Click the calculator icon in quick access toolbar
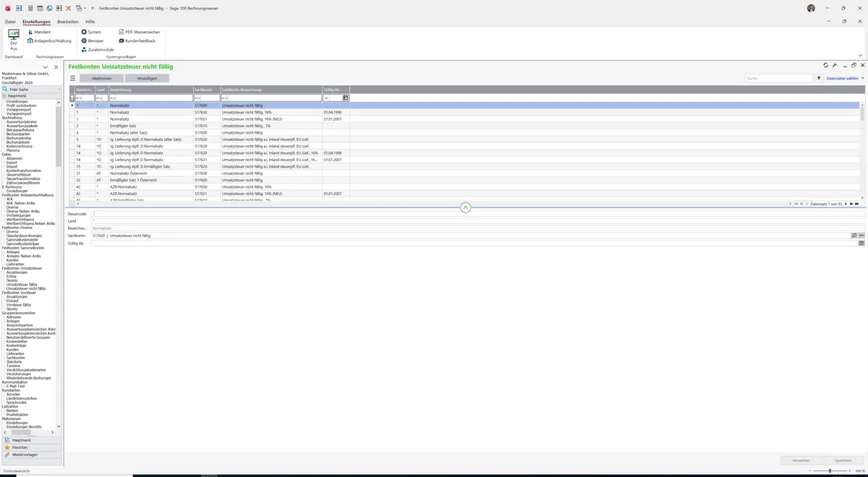Image resolution: width=868 pixels, height=477 pixels. [x=30, y=8]
